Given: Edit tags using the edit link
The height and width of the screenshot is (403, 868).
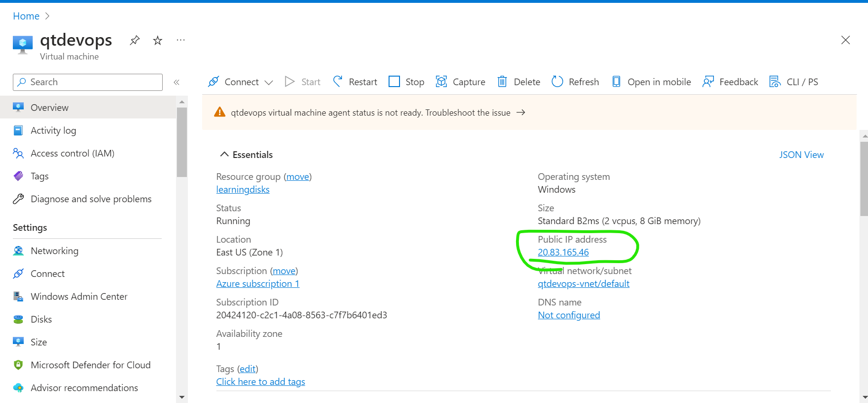Looking at the screenshot, I should point(247,369).
